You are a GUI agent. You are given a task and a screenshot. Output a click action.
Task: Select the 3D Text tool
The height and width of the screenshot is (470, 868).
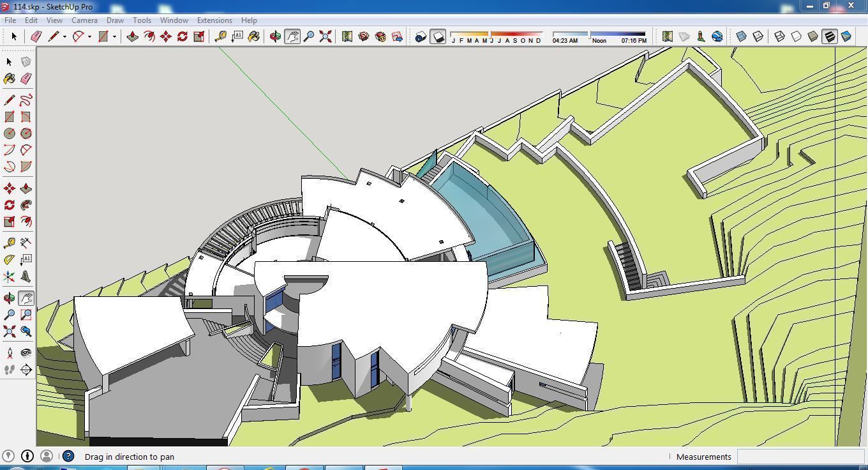(26, 277)
